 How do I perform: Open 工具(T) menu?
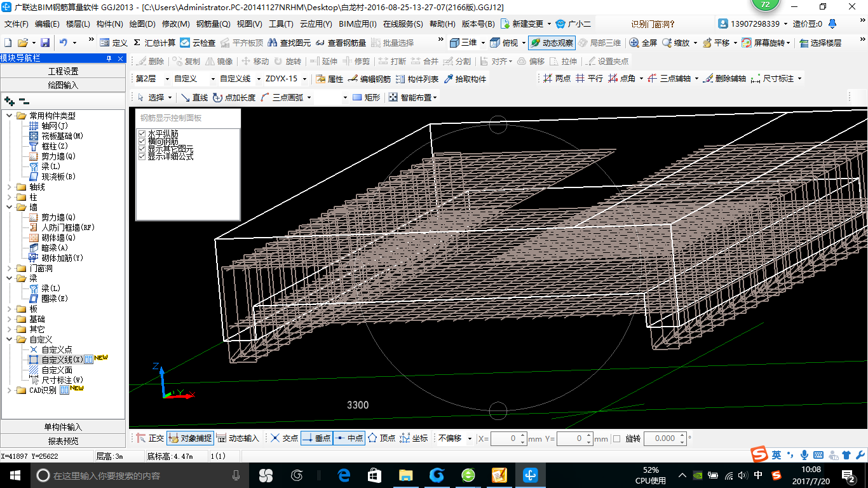[x=281, y=24]
